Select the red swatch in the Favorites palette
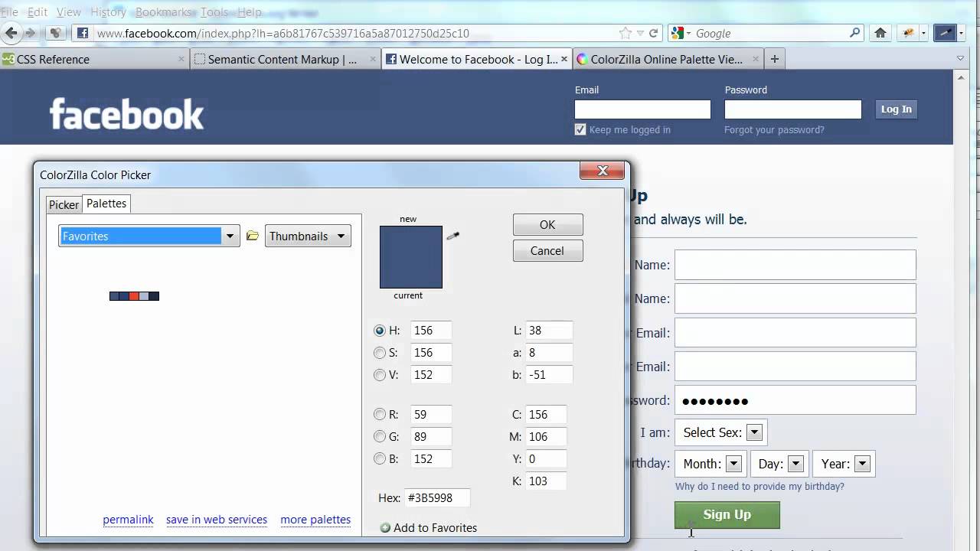Viewport: 980px width, 551px height. 134,296
